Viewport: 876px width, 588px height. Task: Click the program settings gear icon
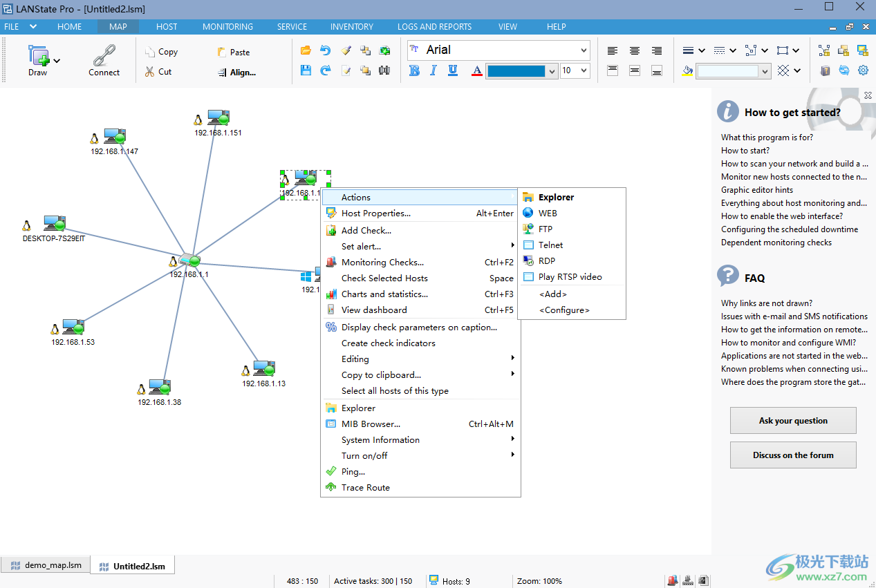pyautogui.click(x=863, y=70)
